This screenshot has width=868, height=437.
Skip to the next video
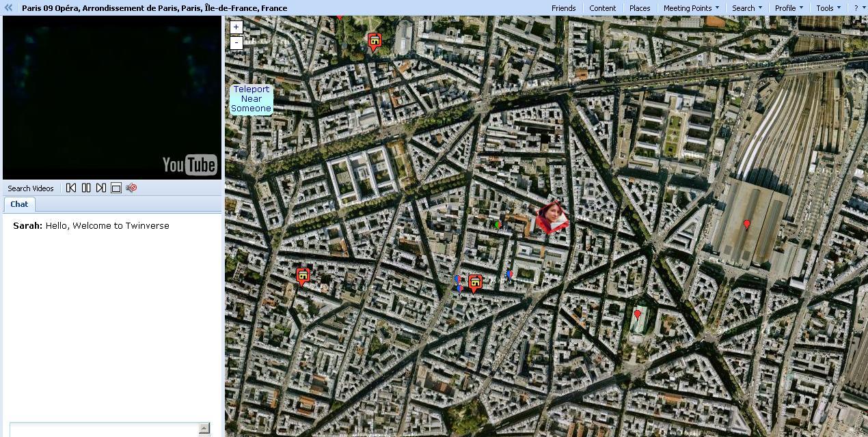(101, 188)
